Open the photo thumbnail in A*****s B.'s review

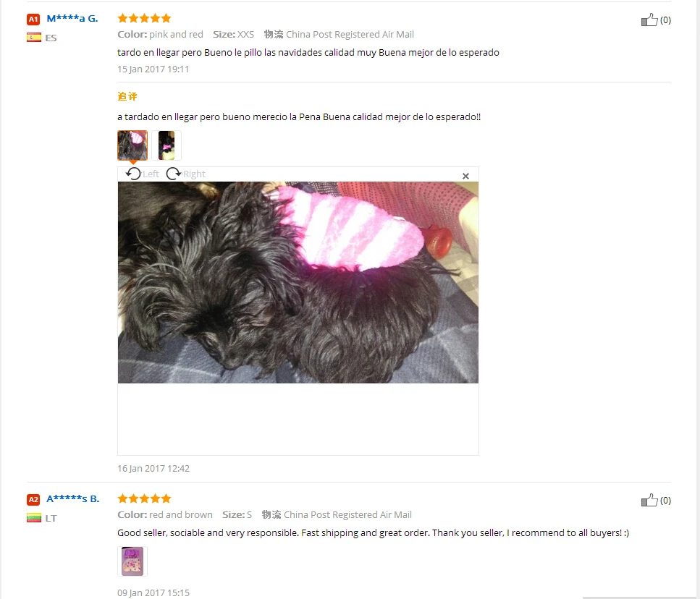point(132,561)
